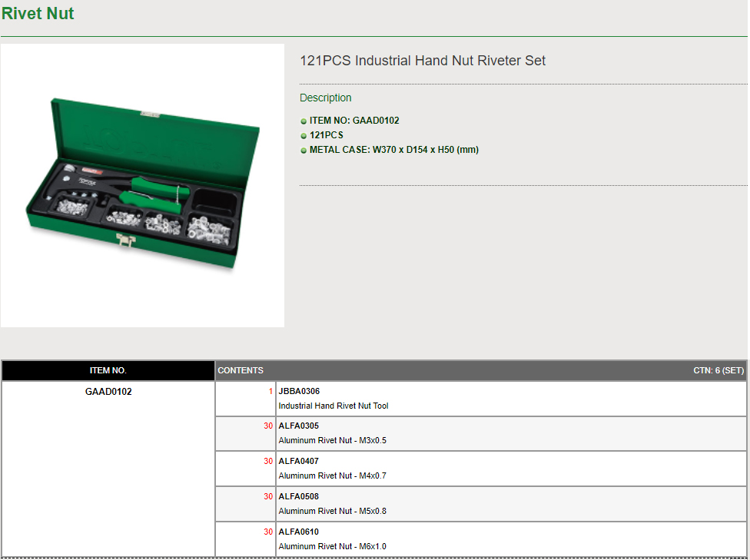750x560 pixels.
Task: Open the JBBA0306 part link
Action: (x=299, y=391)
